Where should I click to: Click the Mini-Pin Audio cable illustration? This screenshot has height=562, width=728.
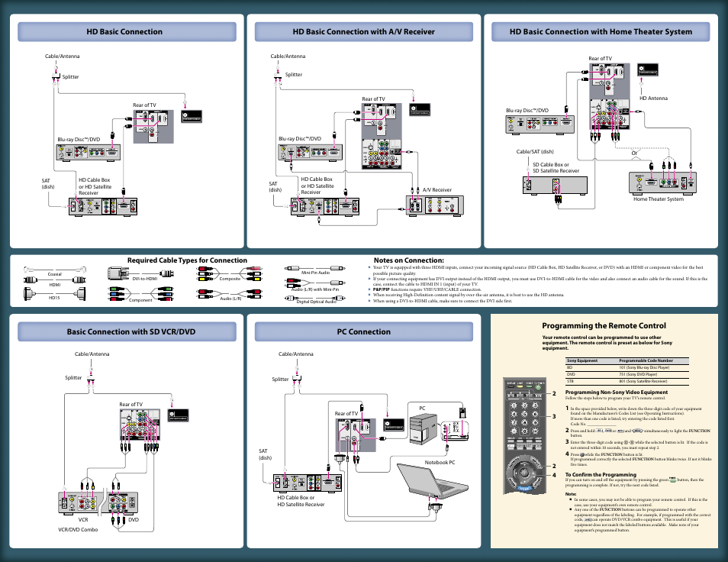(x=315, y=269)
